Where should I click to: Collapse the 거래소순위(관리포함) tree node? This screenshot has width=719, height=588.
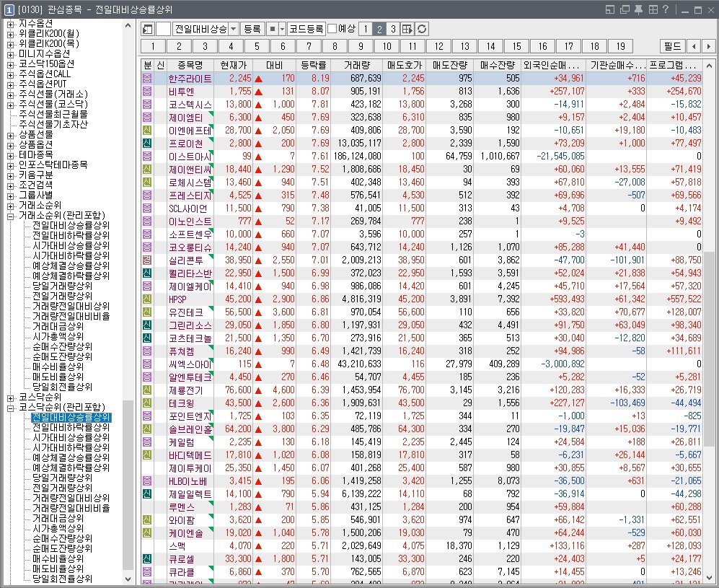pos(10,216)
